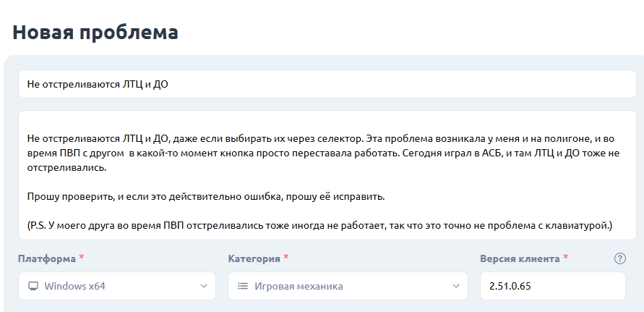Image resolution: width=644 pixels, height=312 pixels.
Task: Click the Новая проблема page heading
Action: [95, 33]
